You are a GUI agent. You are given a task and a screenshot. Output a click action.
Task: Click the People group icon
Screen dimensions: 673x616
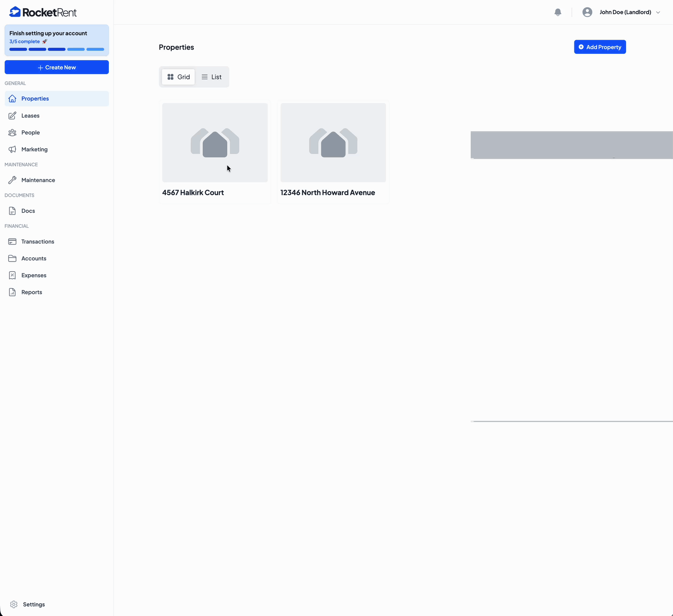pyautogui.click(x=12, y=132)
